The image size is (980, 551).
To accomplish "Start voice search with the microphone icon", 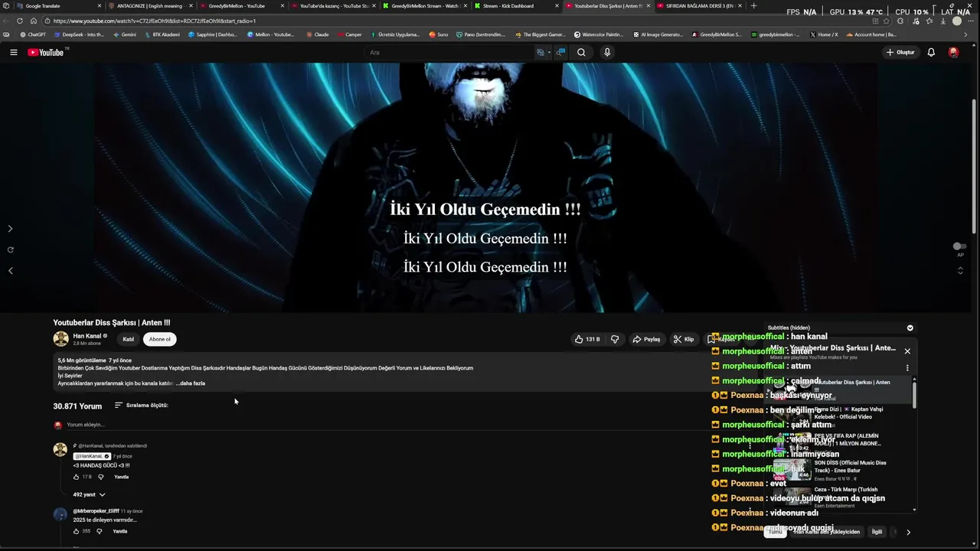I will pyautogui.click(x=607, y=52).
